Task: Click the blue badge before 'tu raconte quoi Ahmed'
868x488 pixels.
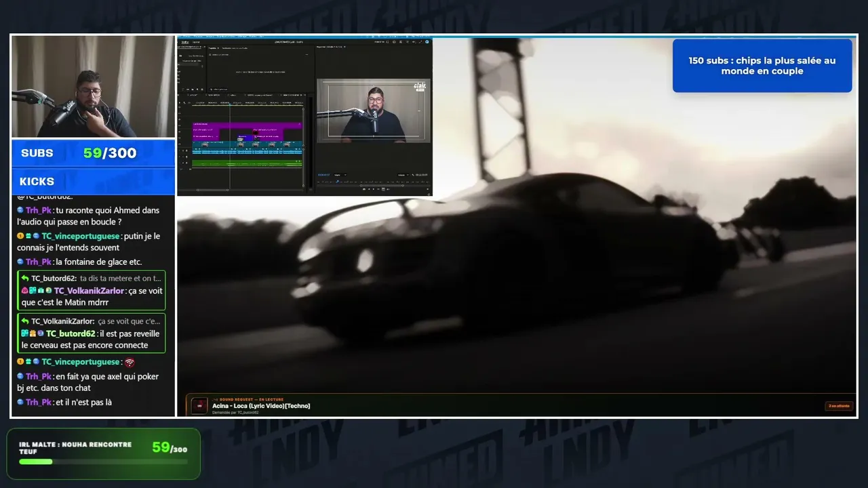Action: tap(20, 210)
